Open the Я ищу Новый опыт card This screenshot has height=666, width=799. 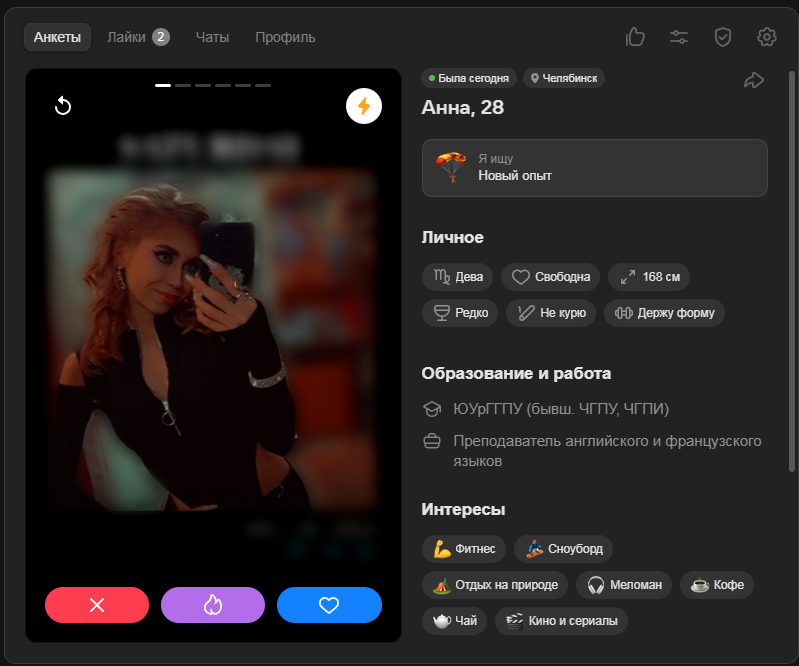[x=595, y=168]
